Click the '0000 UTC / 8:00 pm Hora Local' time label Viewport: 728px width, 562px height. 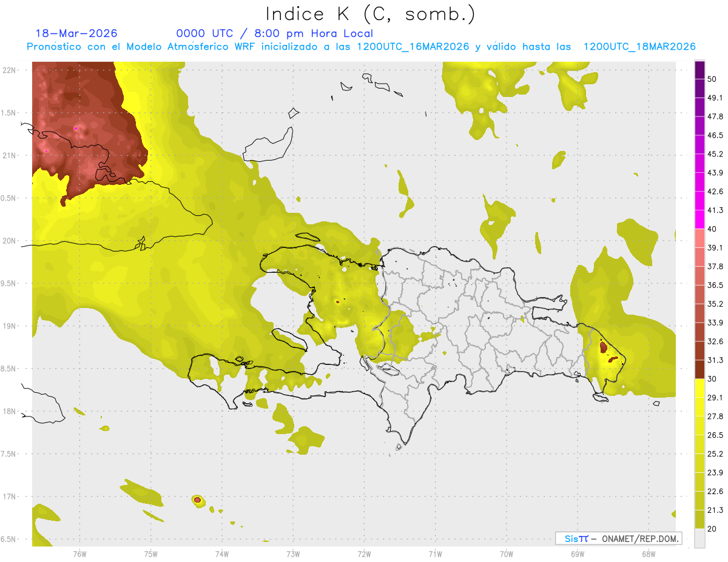(274, 33)
